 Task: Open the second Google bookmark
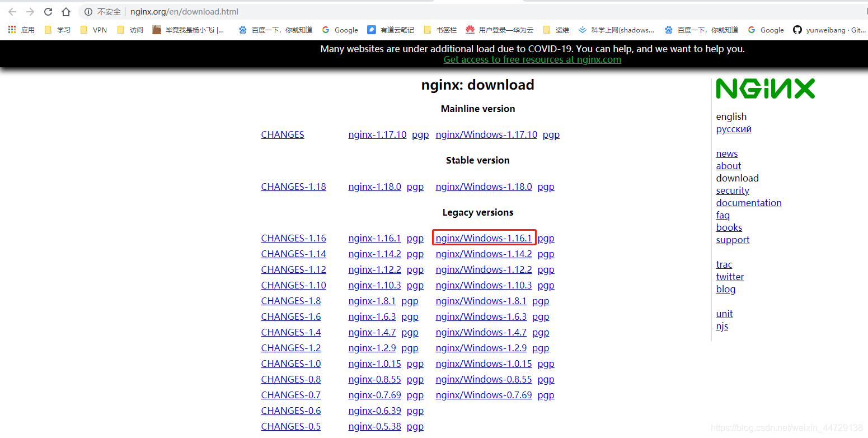click(x=766, y=30)
